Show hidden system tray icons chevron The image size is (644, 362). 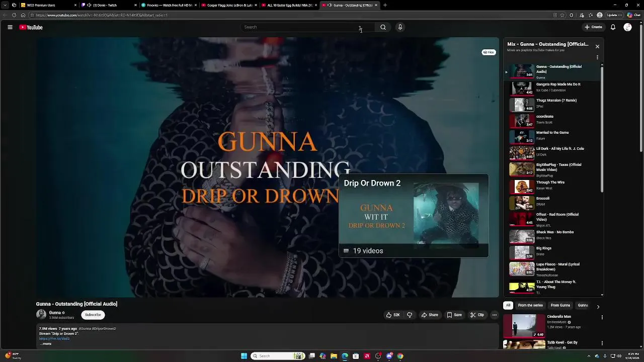589,356
